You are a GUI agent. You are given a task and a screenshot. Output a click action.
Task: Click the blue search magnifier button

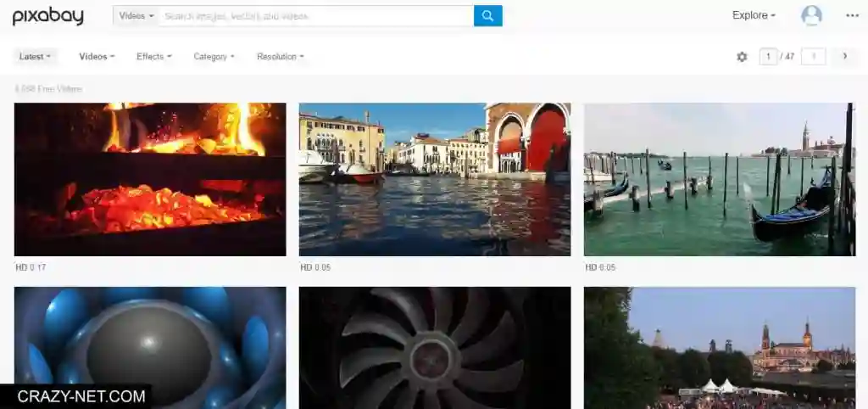[x=487, y=15]
